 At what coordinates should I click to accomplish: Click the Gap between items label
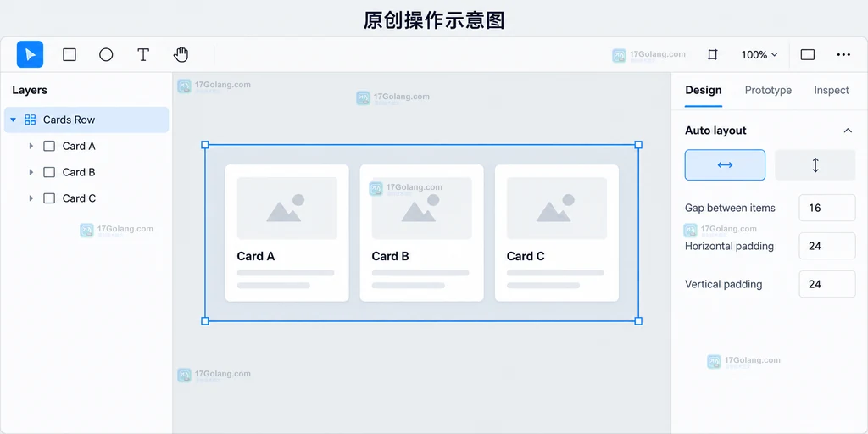coord(730,209)
